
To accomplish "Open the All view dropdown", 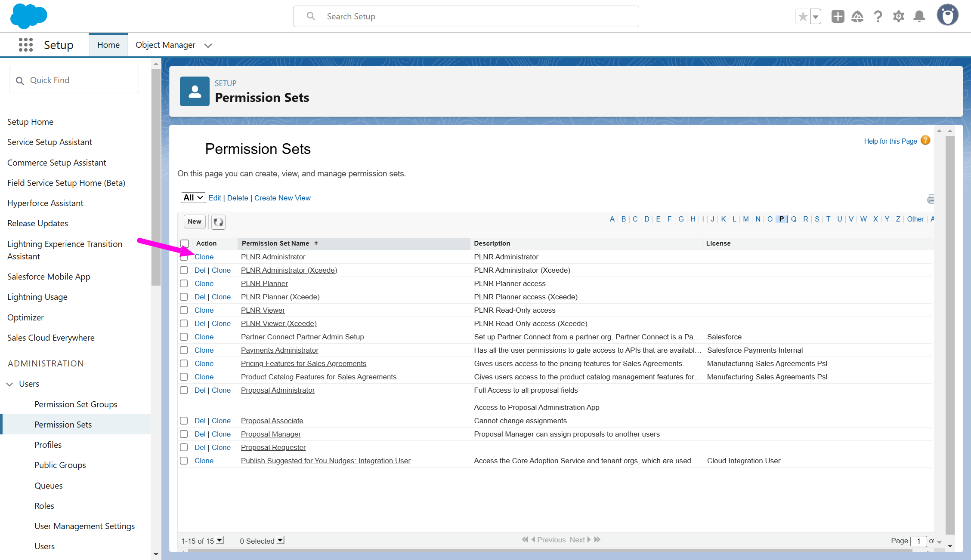I will click(x=193, y=198).
